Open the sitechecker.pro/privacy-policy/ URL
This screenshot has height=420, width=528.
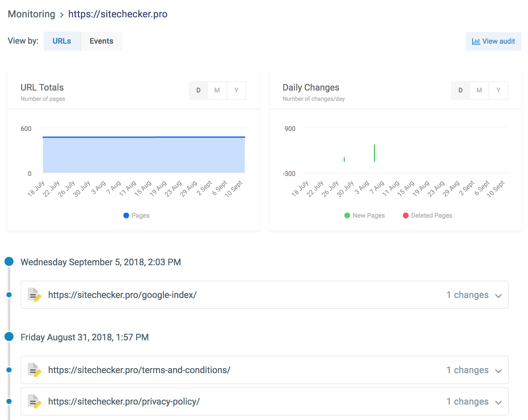point(124,401)
